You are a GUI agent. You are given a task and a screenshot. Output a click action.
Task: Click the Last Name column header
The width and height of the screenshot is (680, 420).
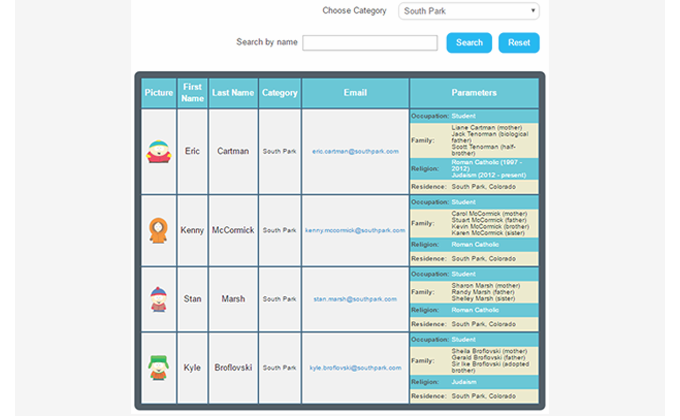(233, 93)
